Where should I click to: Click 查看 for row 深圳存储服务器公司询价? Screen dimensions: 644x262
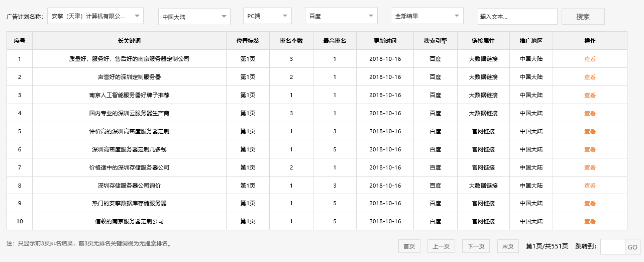[590, 186]
